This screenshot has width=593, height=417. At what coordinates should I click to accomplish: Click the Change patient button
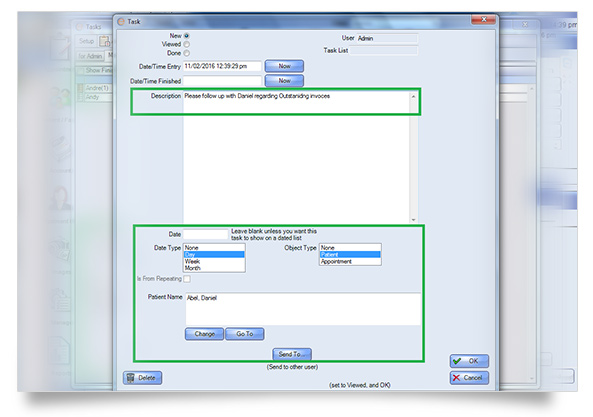tap(204, 334)
